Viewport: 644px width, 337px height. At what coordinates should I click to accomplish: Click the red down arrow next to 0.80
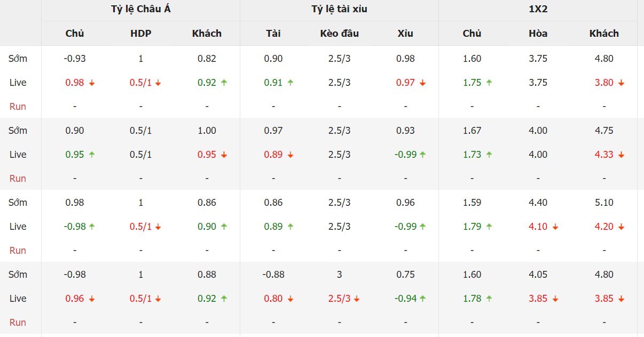[x=290, y=299]
